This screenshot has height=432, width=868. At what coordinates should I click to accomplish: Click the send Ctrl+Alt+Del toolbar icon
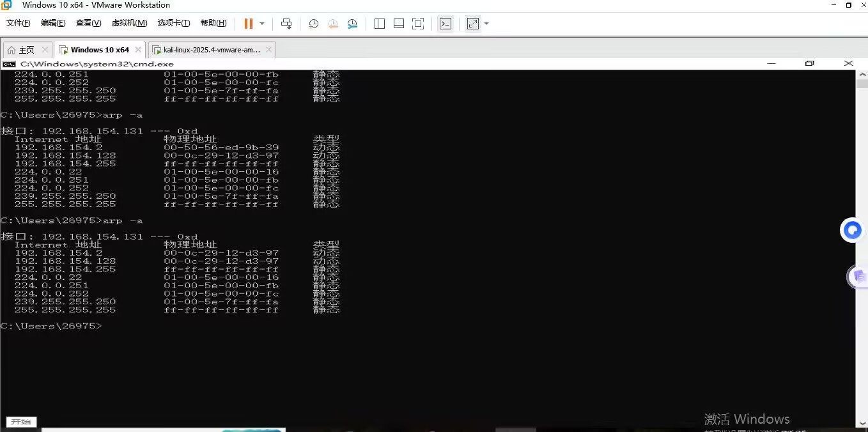(286, 24)
